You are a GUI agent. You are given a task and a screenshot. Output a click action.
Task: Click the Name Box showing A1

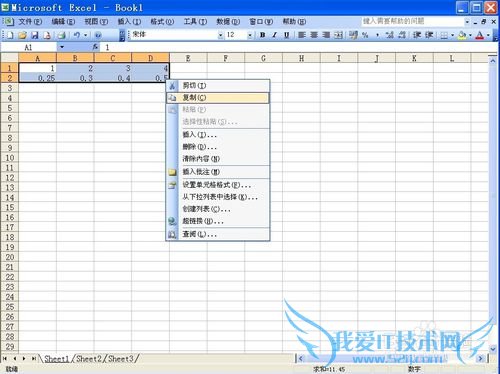(x=29, y=47)
